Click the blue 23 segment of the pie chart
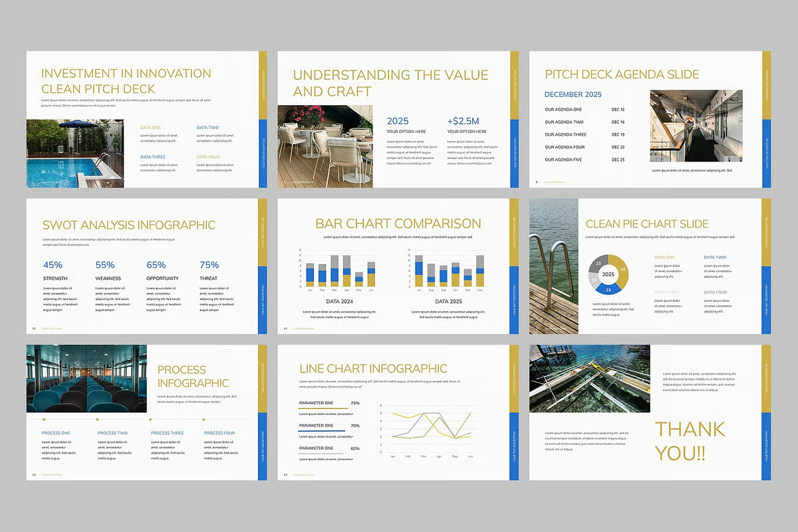Image resolution: width=798 pixels, height=532 pixels. pyautogui.click(x=608, y=288)
